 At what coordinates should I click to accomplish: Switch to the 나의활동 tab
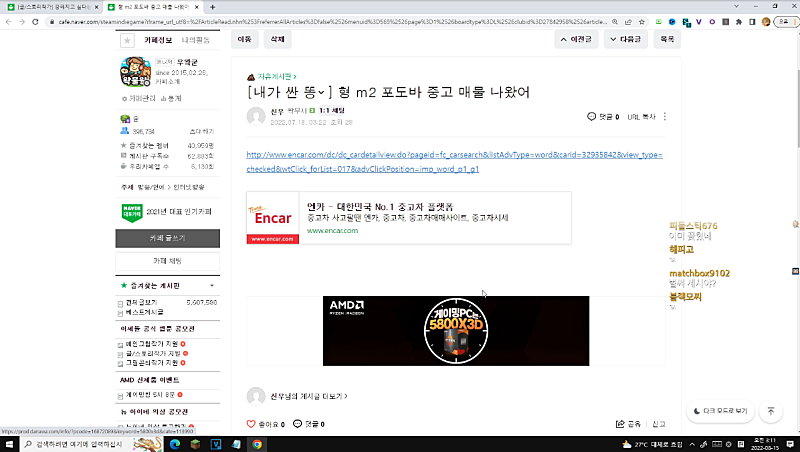(x=195, y=40)
